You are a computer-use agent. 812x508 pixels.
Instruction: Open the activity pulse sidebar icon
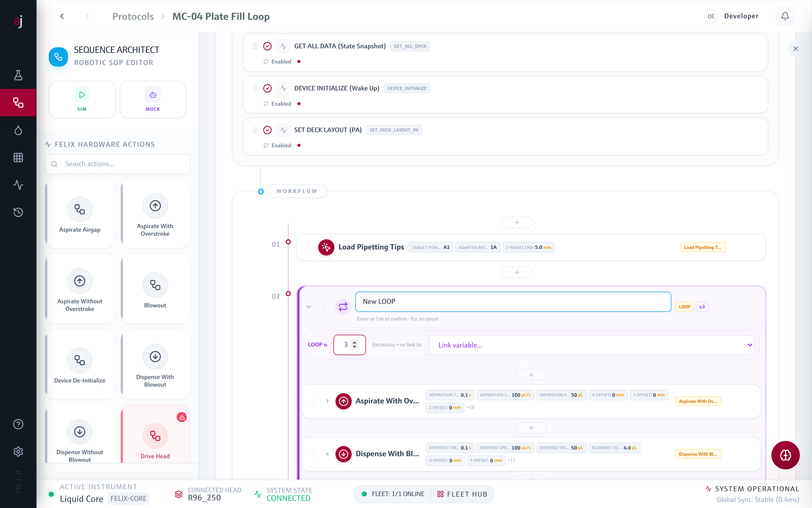(18, 185)
